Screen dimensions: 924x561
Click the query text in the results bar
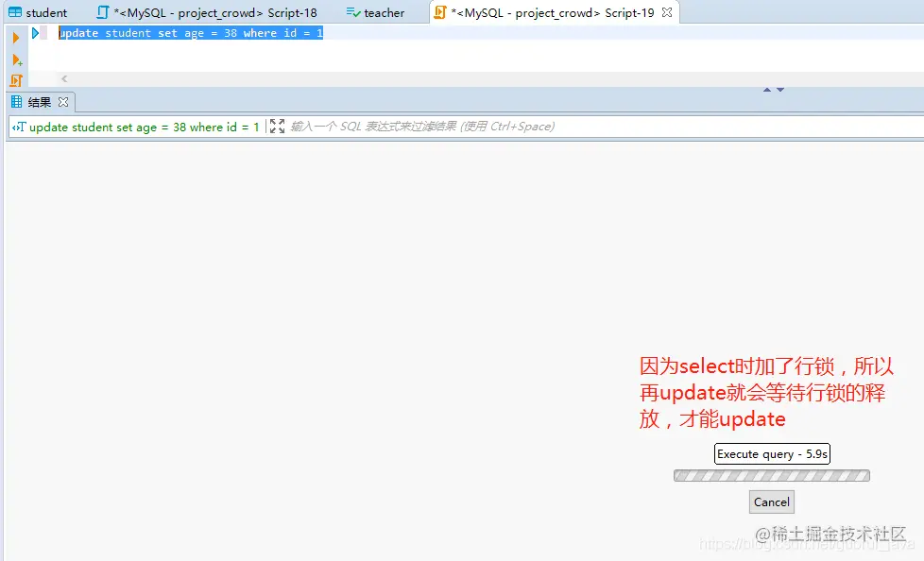145,127
